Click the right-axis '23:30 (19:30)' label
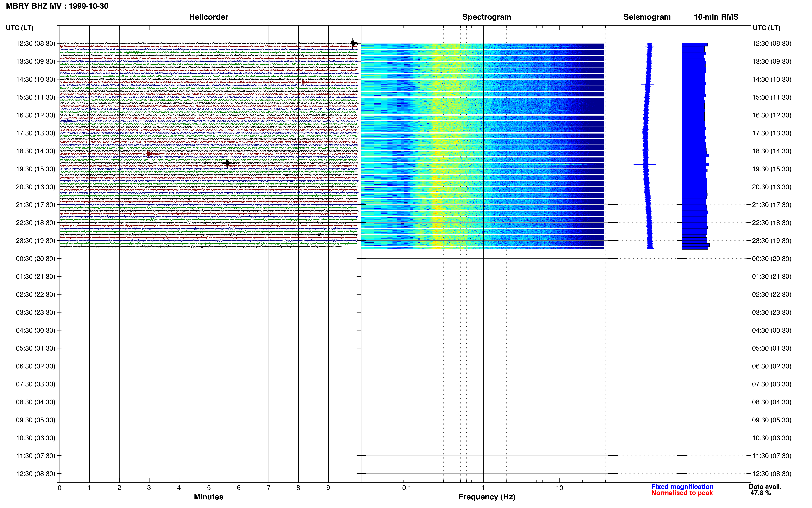The image size is (812, 508). (771, 240)
